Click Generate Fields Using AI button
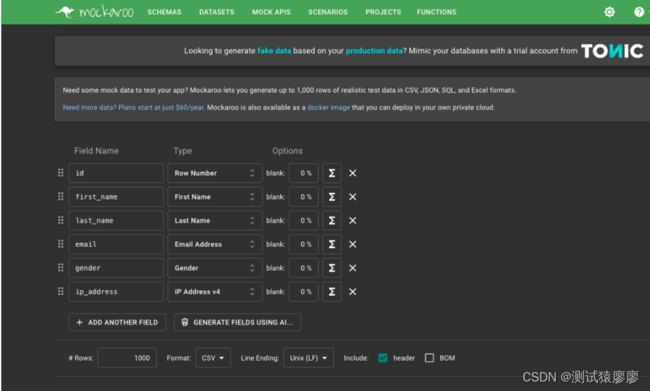 238,322
